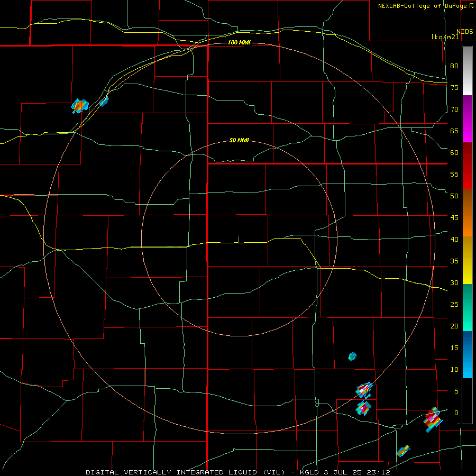
Task: Click the radar site tick mark at ring center
Action: 239,240
